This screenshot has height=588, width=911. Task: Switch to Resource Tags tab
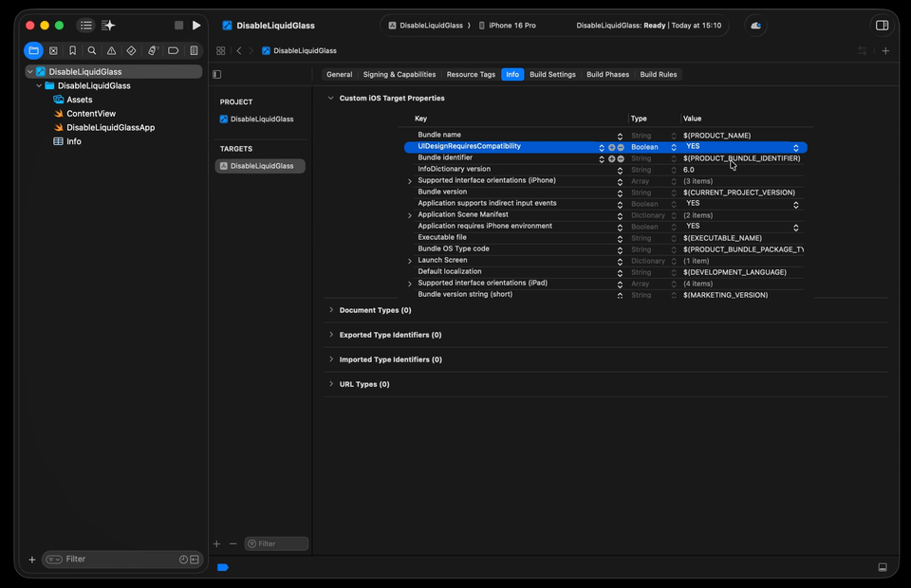point(471,74)
